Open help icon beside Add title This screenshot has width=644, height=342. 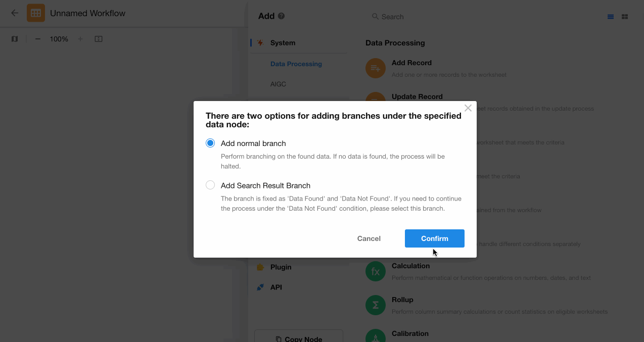[282, 16]
